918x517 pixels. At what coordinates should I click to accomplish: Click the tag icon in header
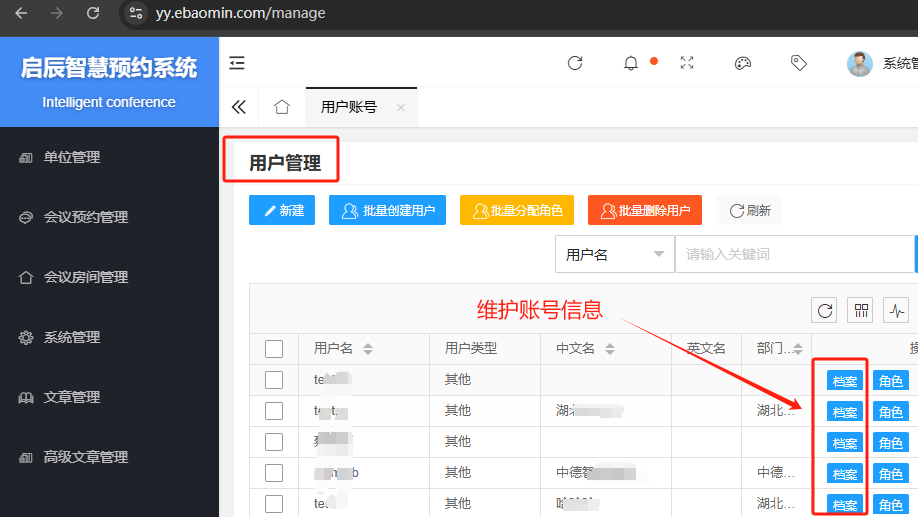799,63
